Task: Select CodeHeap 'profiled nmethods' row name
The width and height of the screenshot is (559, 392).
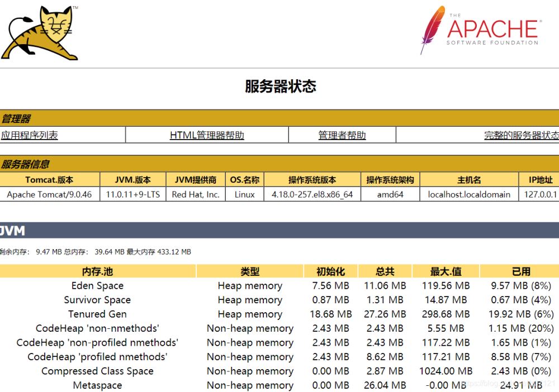Action: pos(97,357)
